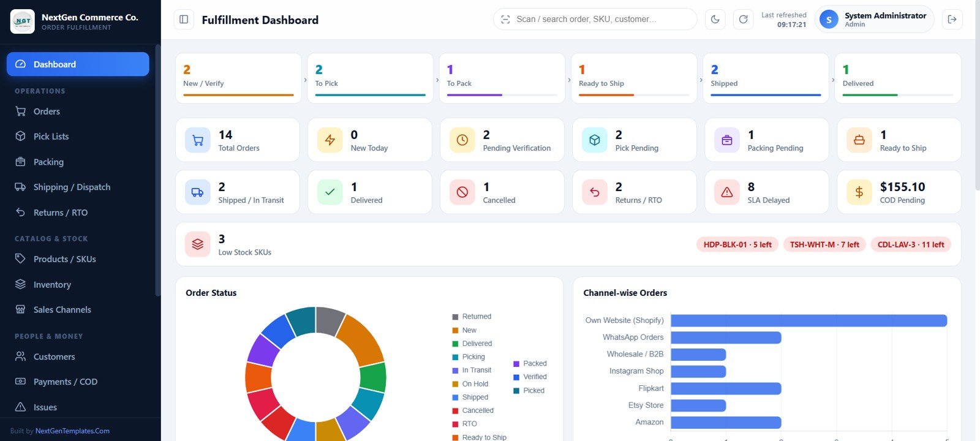Click the user avatar S circle
This screenshot has width=980, height=441.
[x=829, y=20]
